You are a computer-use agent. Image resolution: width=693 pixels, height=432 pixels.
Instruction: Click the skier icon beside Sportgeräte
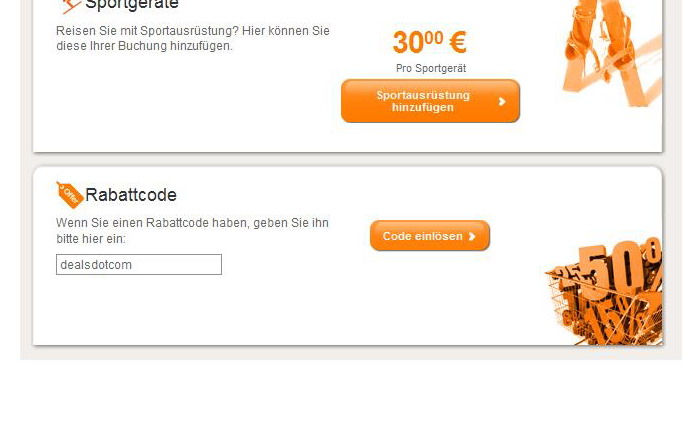pyautogui.click(x=71, y=6)
